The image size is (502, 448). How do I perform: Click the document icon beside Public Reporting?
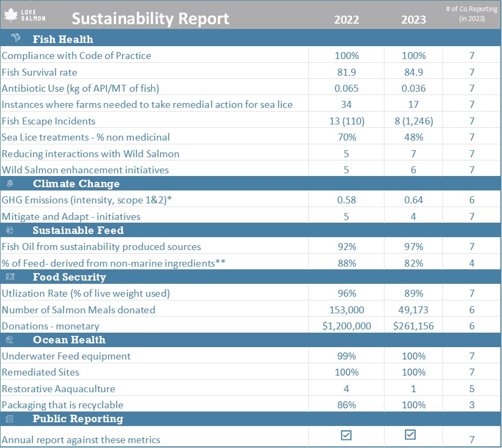coord(10,418)
